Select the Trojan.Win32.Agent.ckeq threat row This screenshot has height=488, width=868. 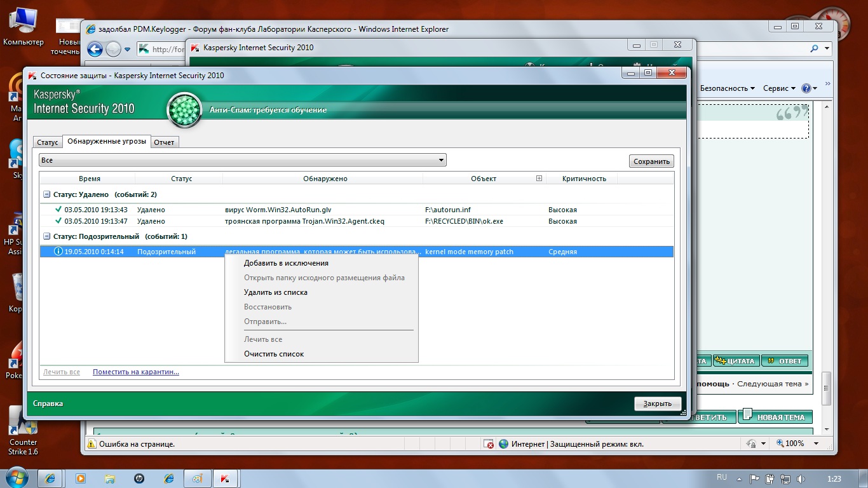(356, 221)
